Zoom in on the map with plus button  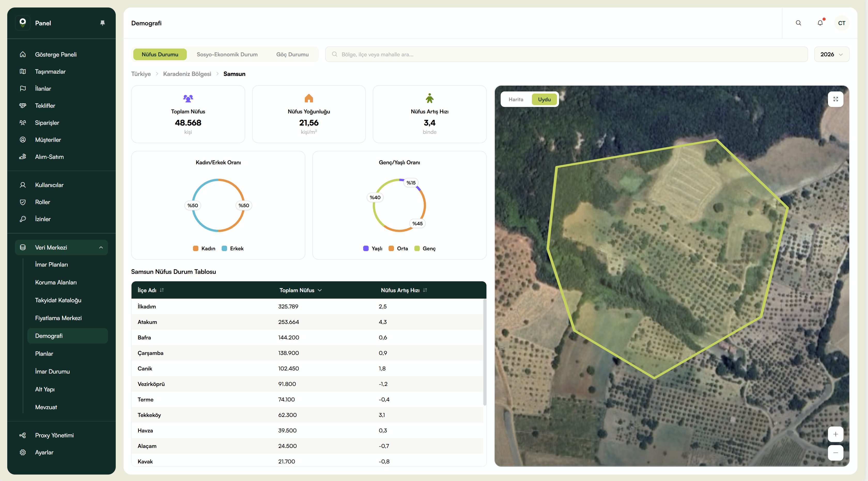pyautogui.click(x=835, y=434)
